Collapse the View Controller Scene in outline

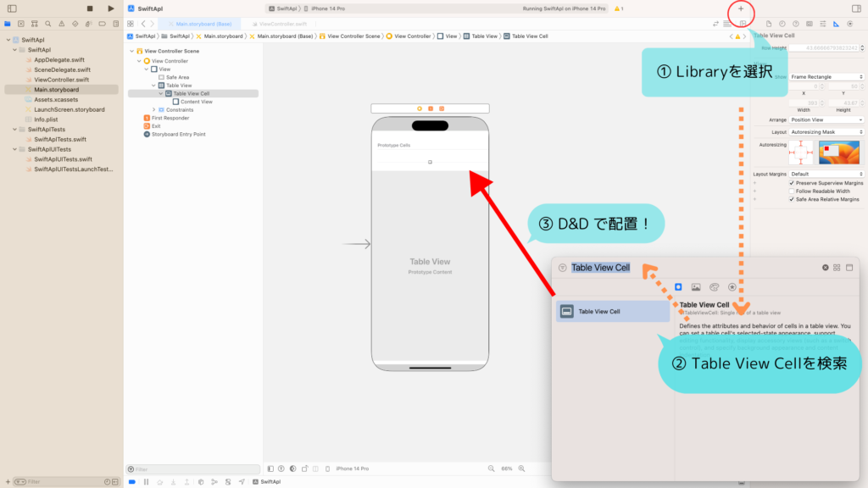pos(131,51)
